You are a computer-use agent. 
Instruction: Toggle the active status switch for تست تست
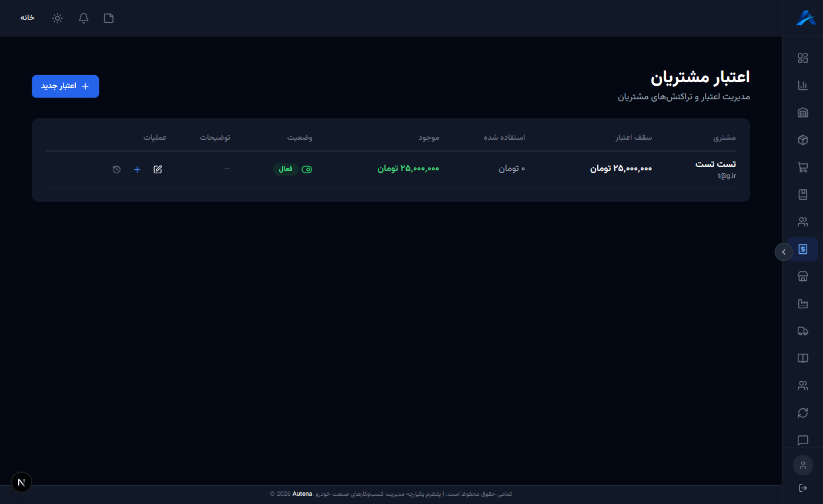click(x=307, y=169)
